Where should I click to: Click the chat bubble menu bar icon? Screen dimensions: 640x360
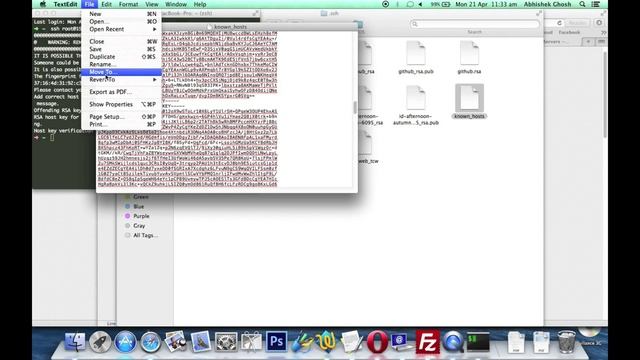pyautogui.click(x=410, y=4)
